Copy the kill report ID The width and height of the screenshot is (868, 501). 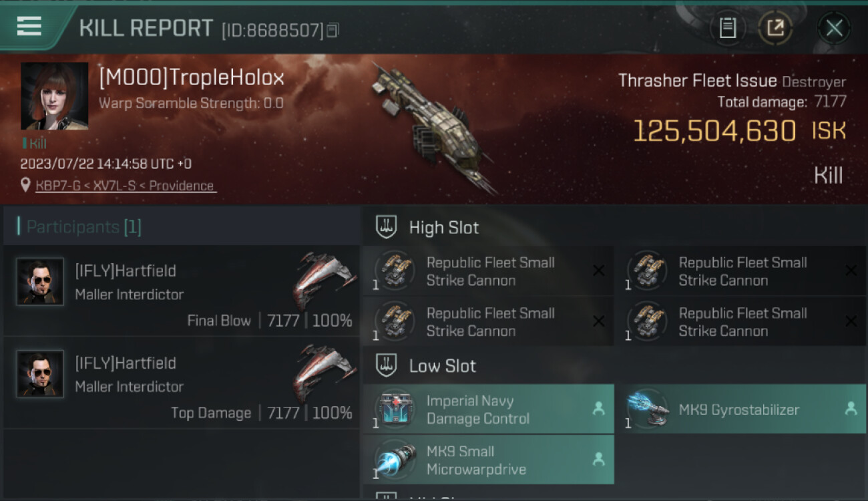pyautogui.click(x=333, y=30)
